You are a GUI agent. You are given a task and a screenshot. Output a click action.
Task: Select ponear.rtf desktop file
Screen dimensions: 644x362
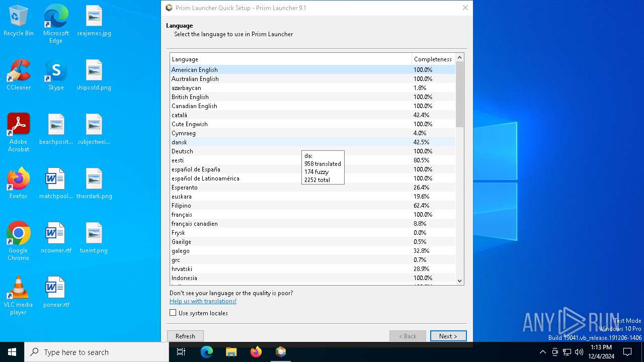(x=56, y=293)
